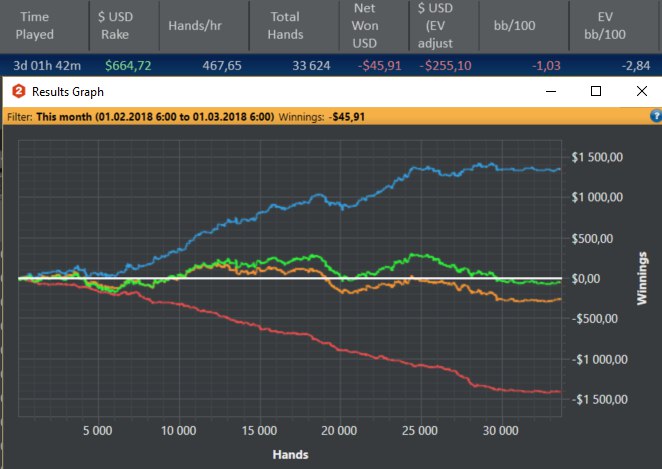Select the 33 624 total hands cell
662x469 pixels.
point(311,66)
